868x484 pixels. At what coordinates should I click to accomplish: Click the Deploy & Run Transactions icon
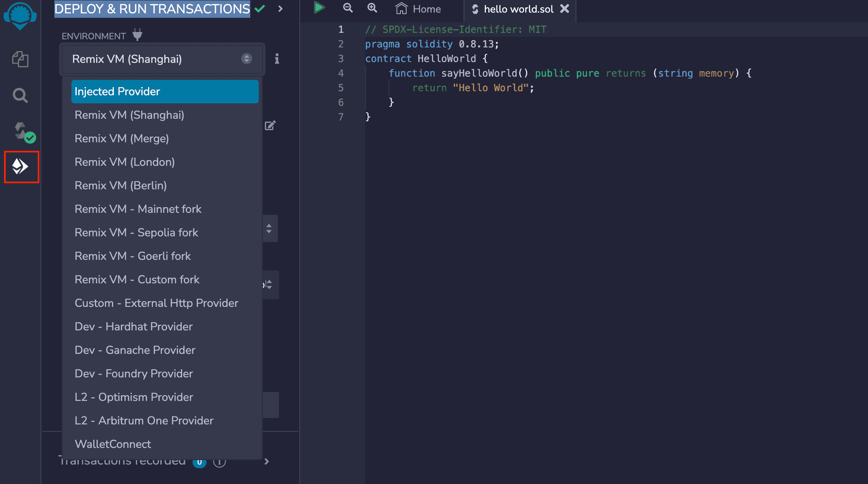21,167
